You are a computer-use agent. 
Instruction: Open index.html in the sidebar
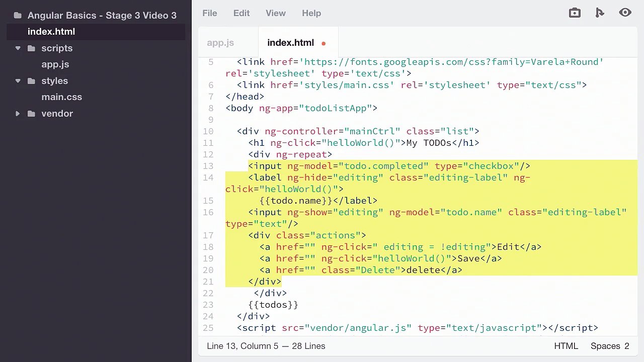[x=51, y=32]
